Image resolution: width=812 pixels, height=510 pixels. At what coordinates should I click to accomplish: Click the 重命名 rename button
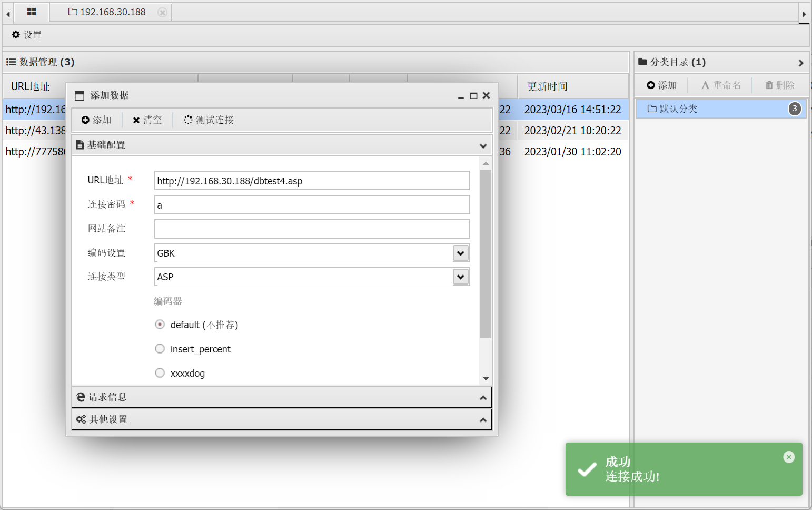pos(721,85)
